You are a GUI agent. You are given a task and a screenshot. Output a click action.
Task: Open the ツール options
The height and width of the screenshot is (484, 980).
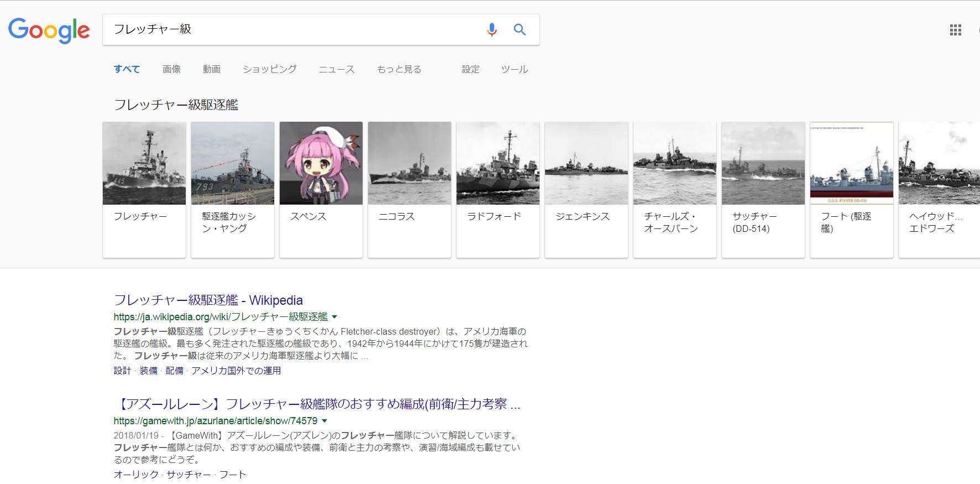[515, 69]
